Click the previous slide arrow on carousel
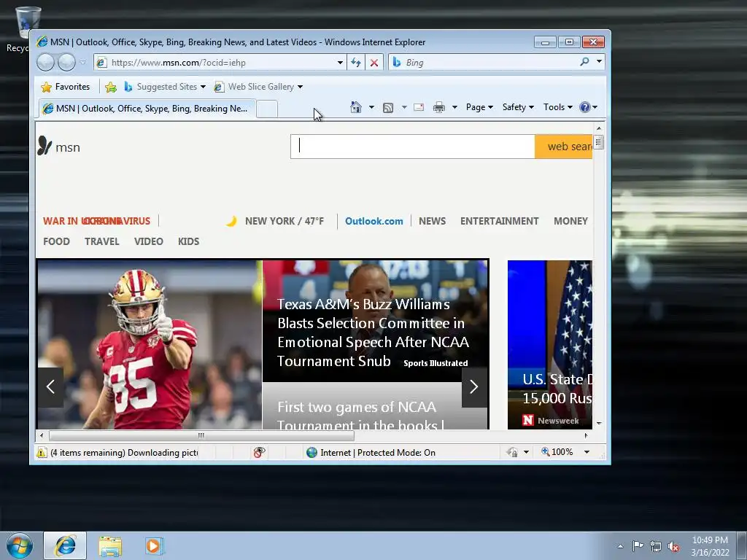Viewport: 747px width, 560px height. click(x=50, y=387)
